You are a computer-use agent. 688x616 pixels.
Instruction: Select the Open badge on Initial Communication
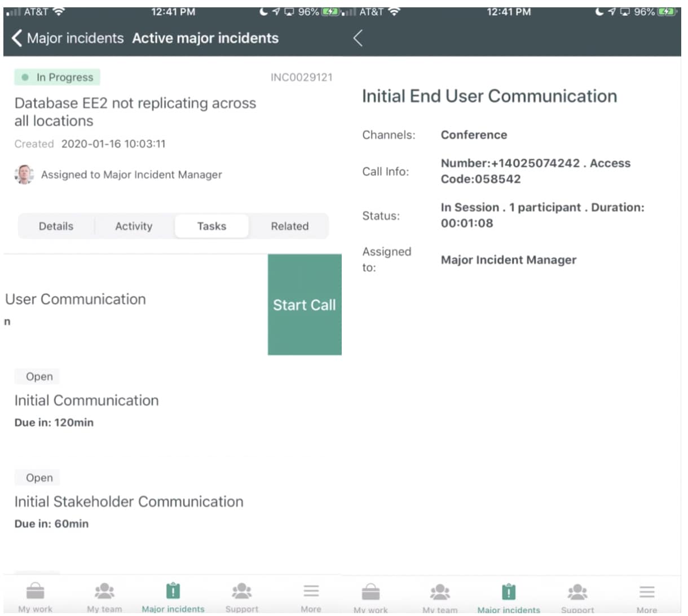coord(37,376)
